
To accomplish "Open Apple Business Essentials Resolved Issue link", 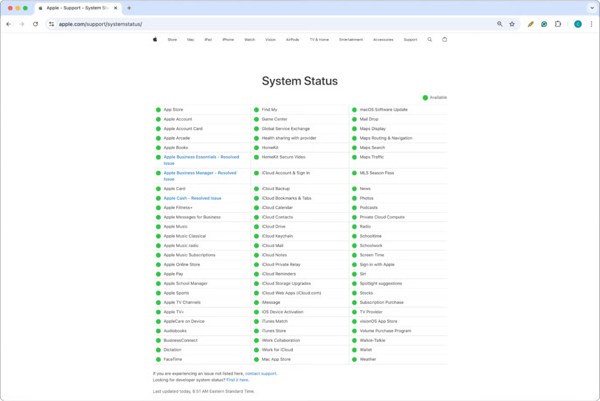I will (x=201, y=160).
